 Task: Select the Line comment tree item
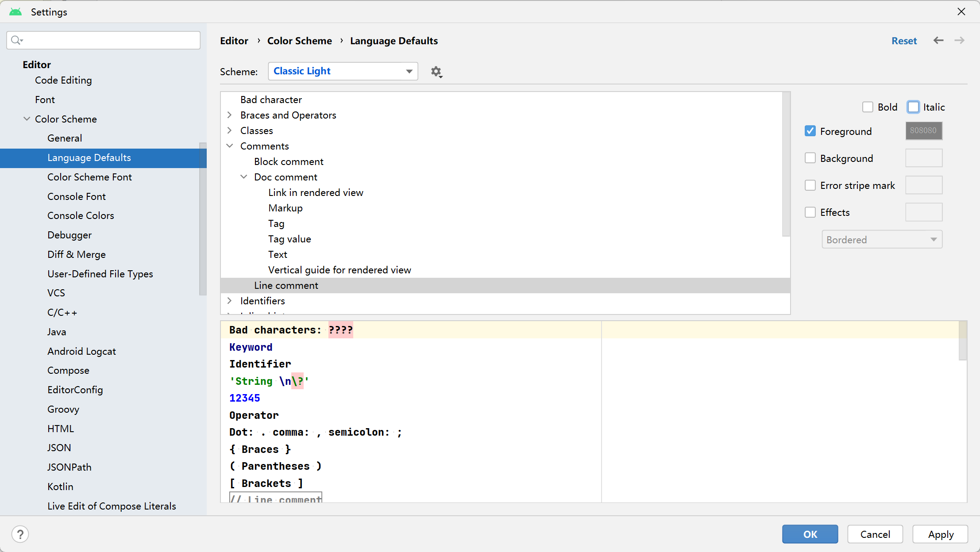pyautogui.click(x=505, y=285)
